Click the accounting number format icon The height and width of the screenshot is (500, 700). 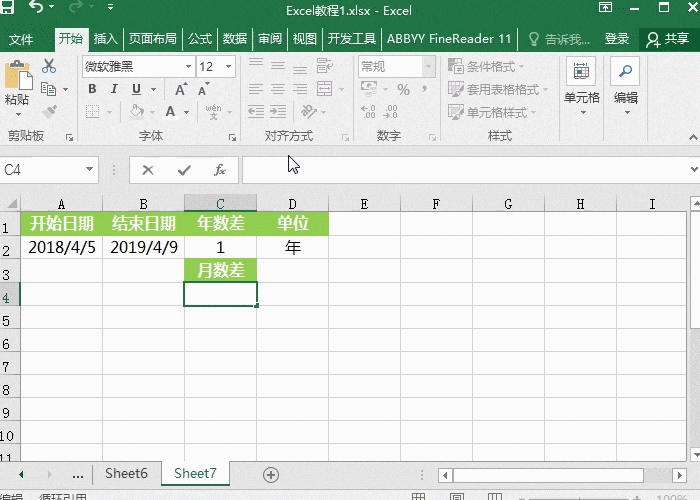pos(369,88)
